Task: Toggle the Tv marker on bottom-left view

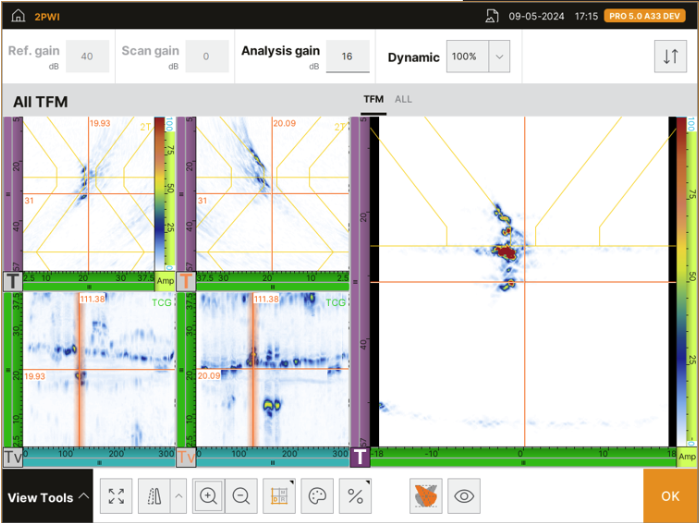Action: (x=13, y=457)
